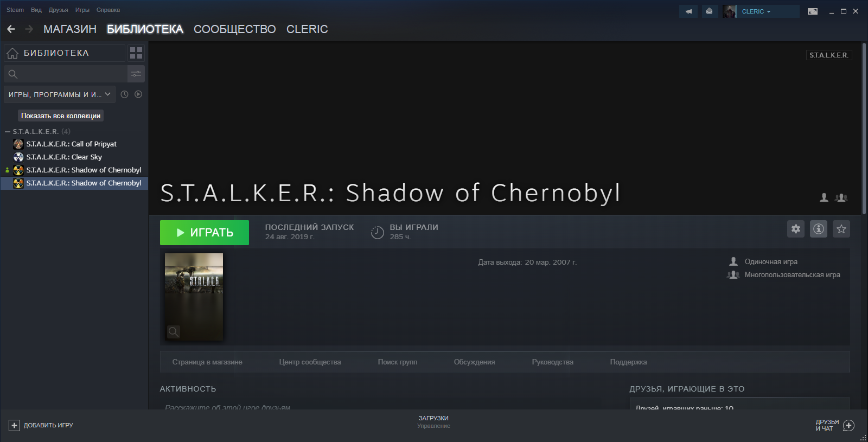
Task: Toggle sort by recent activity clock
Action: point(124,94)
